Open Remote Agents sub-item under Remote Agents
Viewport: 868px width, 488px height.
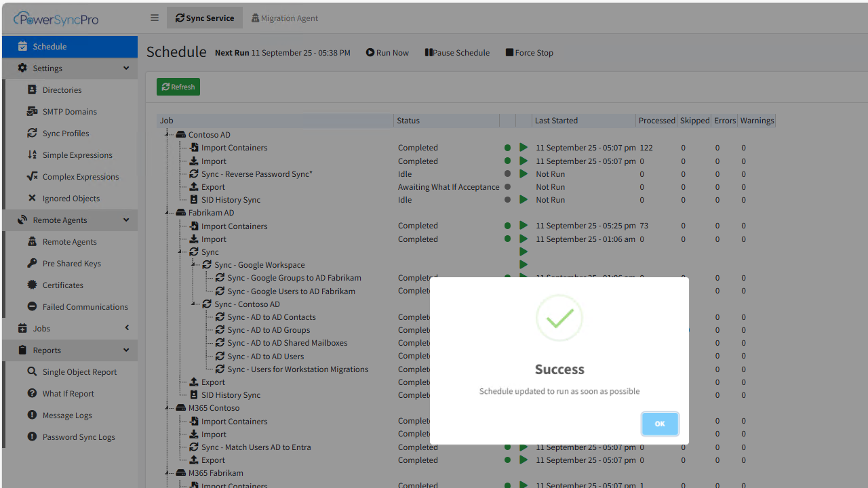[x=71, y=242]
